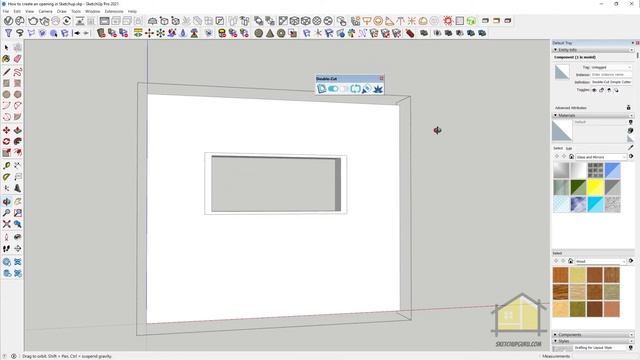Select the Follow Me tool

18,141
